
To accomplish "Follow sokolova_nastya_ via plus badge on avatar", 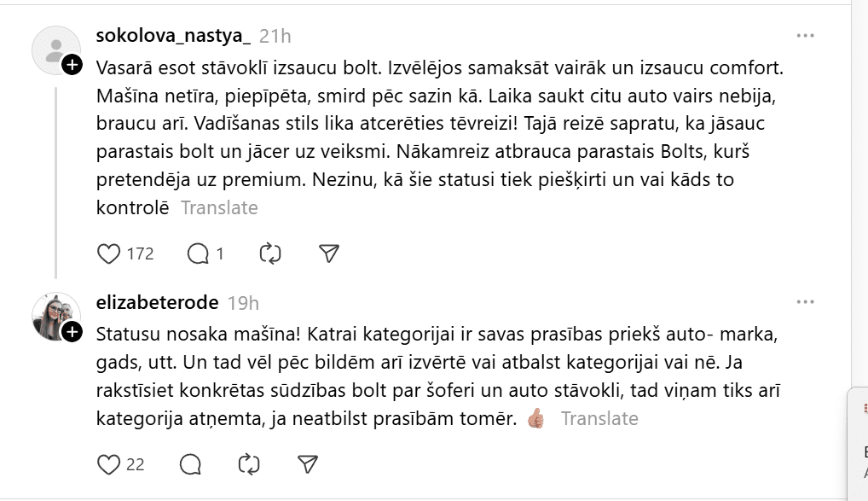I will click(x=72, y=65).
